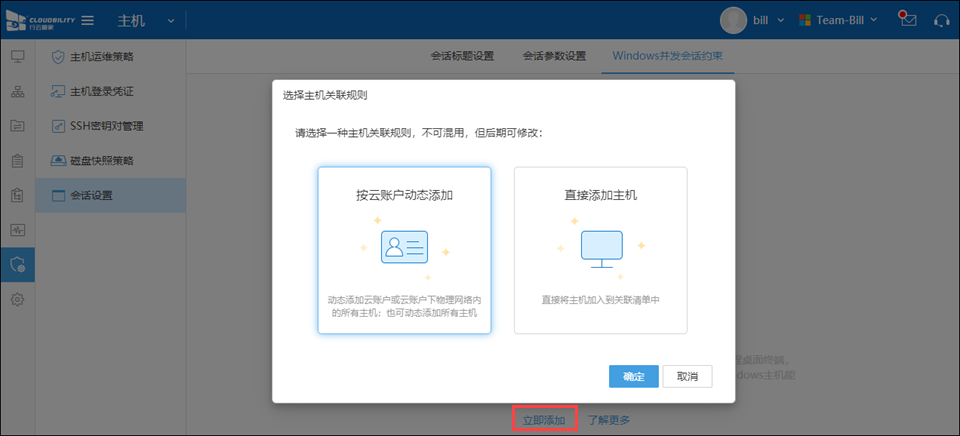Click the key icon beside SSH密钥对管理
Screen dimensions: 960x436
(x=58, y=126)
